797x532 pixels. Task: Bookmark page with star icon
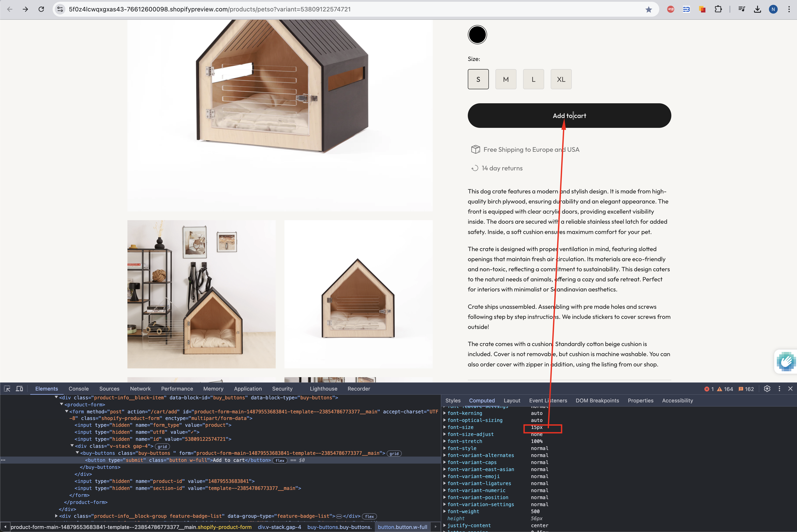[648, 9]
